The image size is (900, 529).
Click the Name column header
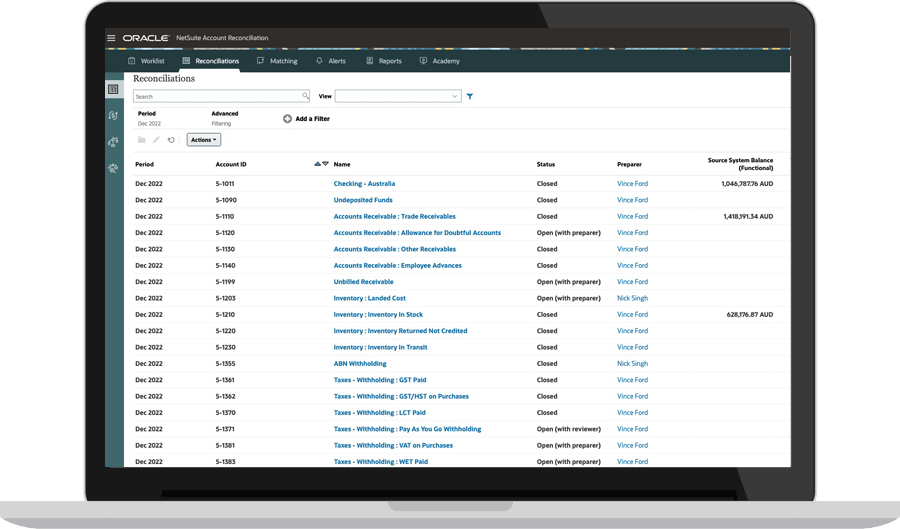342,164
